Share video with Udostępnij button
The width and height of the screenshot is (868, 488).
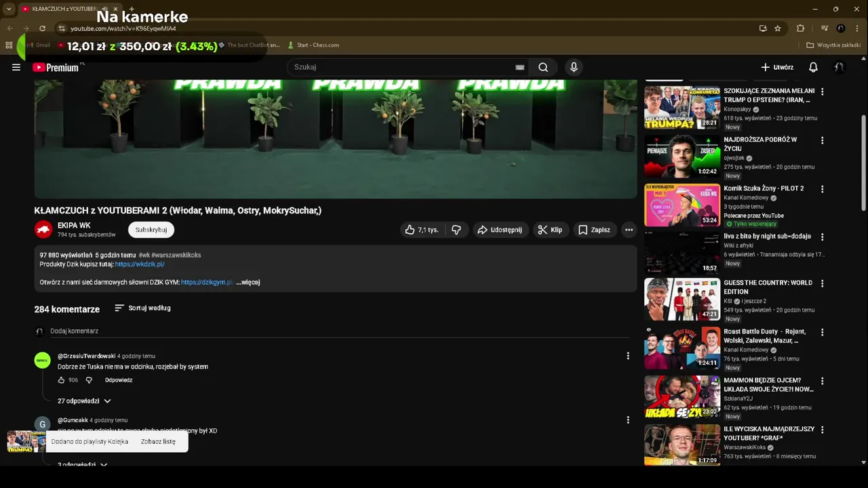coord(500,230)
